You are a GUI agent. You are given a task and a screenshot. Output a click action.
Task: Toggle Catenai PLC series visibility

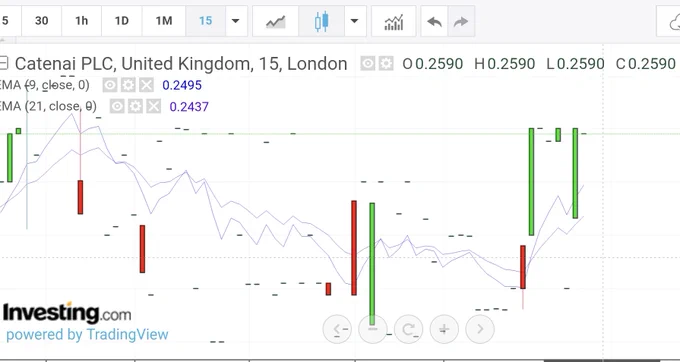368,64
